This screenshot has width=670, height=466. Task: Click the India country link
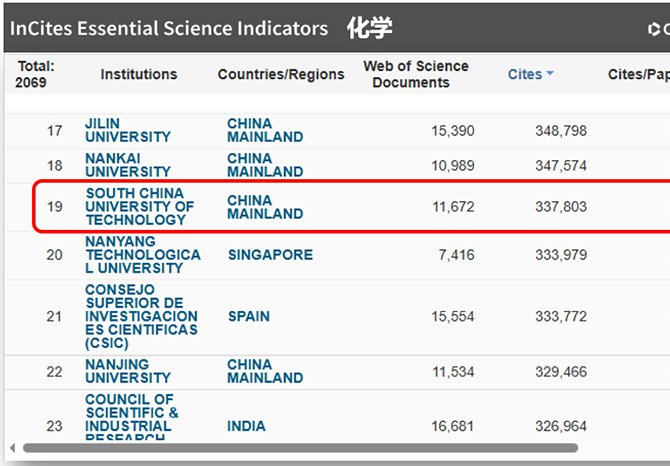[247, 426]
